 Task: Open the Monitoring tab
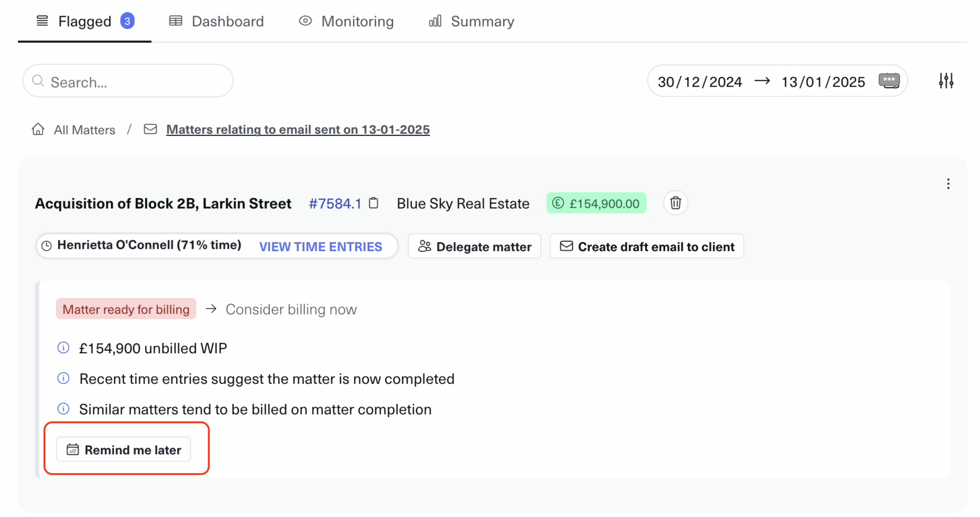click(x=346, y=21)
